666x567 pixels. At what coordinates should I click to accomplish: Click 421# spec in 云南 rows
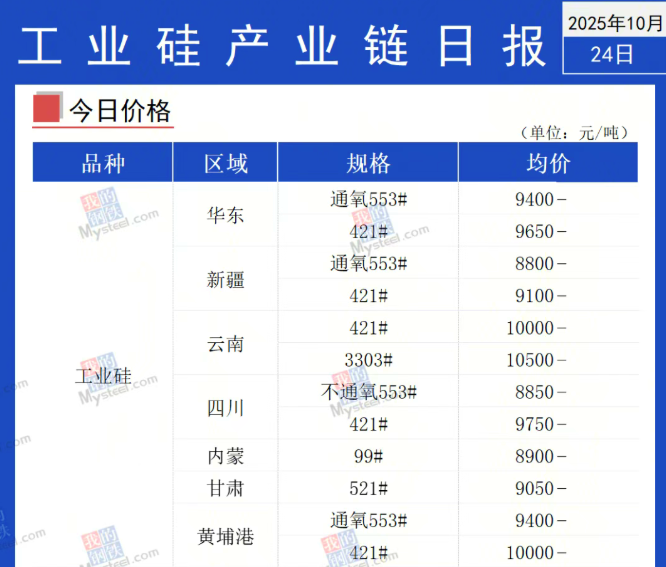click(x=369, y=328)
